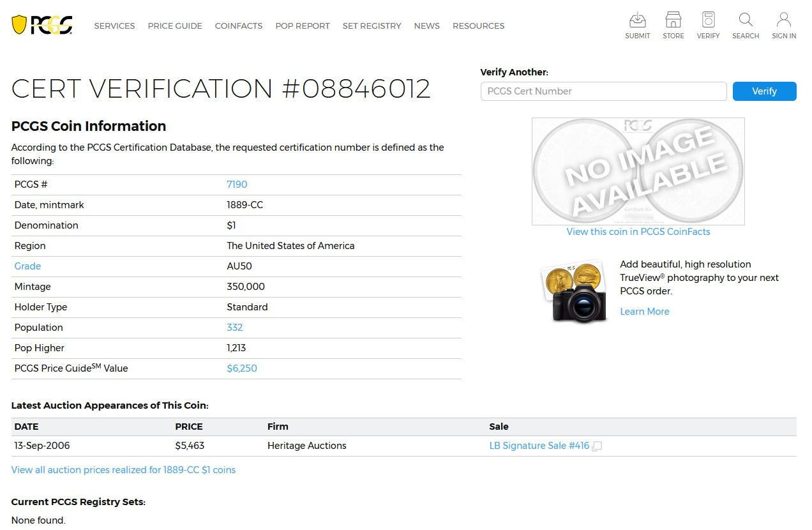Viewport: 812px width, 530px height.
Task: Open the Store icon in header
Action: [x=673, y=26]
